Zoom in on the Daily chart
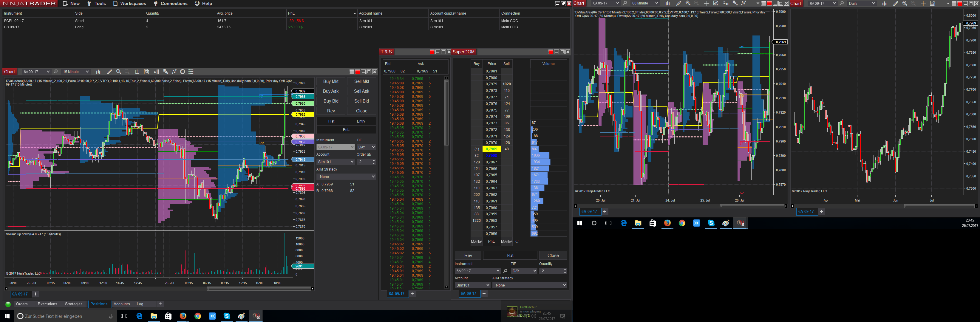 (x=905, y=3)
